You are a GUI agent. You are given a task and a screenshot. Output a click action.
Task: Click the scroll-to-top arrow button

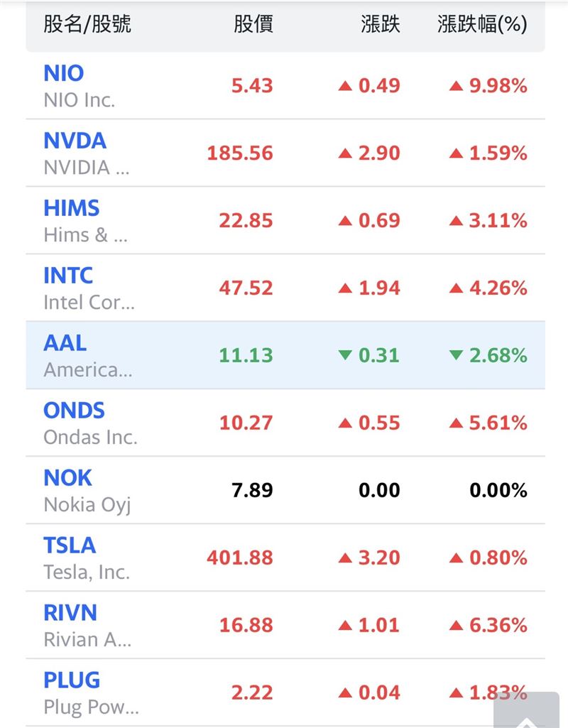point(526,712)
